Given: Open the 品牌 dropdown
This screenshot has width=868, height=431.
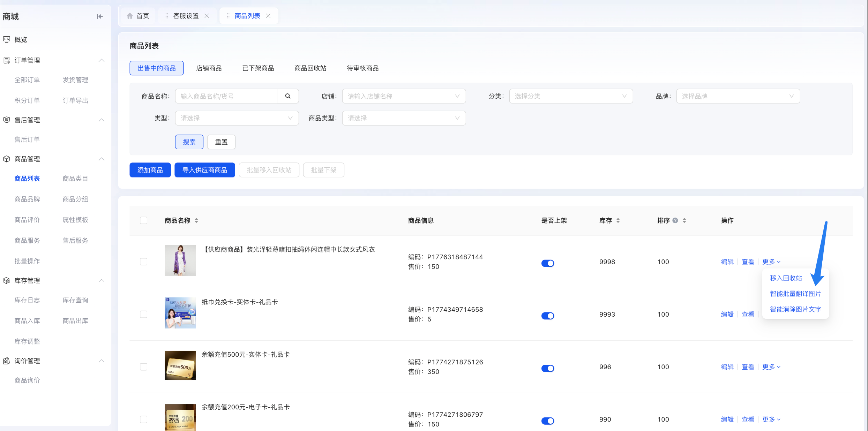Looking at the screenshot, I should 738,96.
